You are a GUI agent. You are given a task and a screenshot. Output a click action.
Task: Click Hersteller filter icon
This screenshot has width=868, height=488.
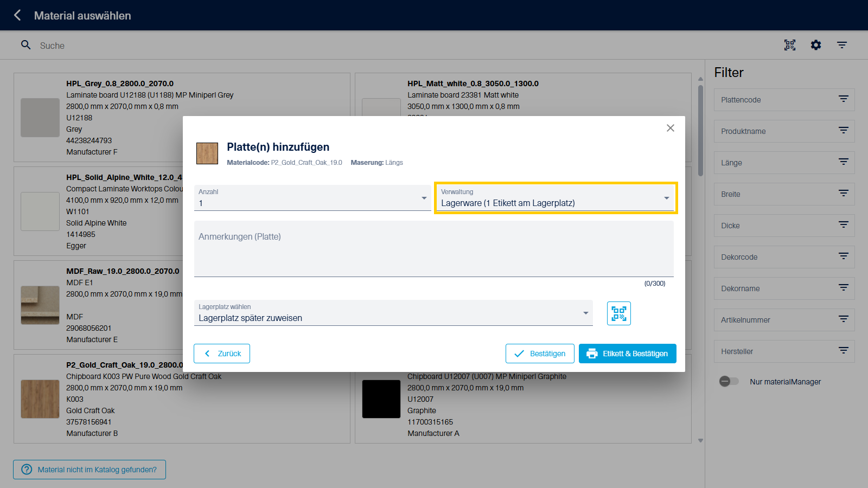(844, 350)
